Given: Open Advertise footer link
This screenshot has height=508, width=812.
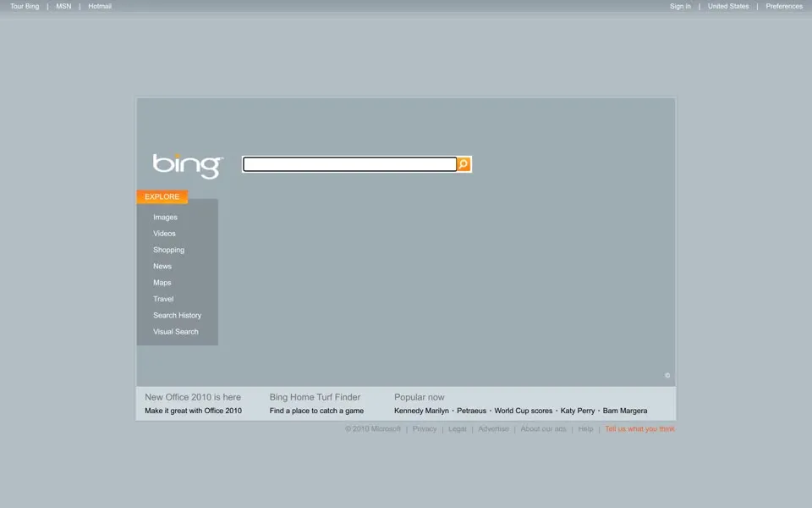Looking at the screenshot, I should [493, 428].
